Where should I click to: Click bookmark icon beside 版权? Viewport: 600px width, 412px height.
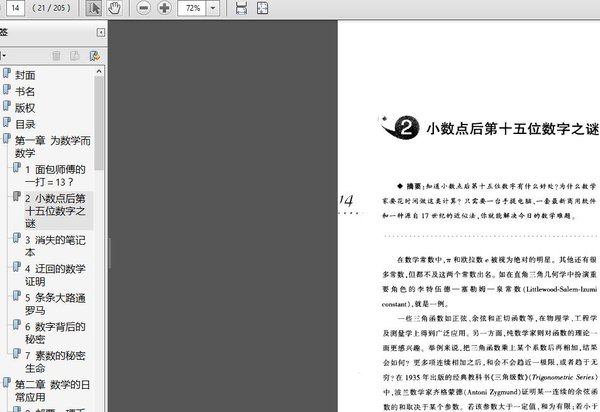pos(7,106)
